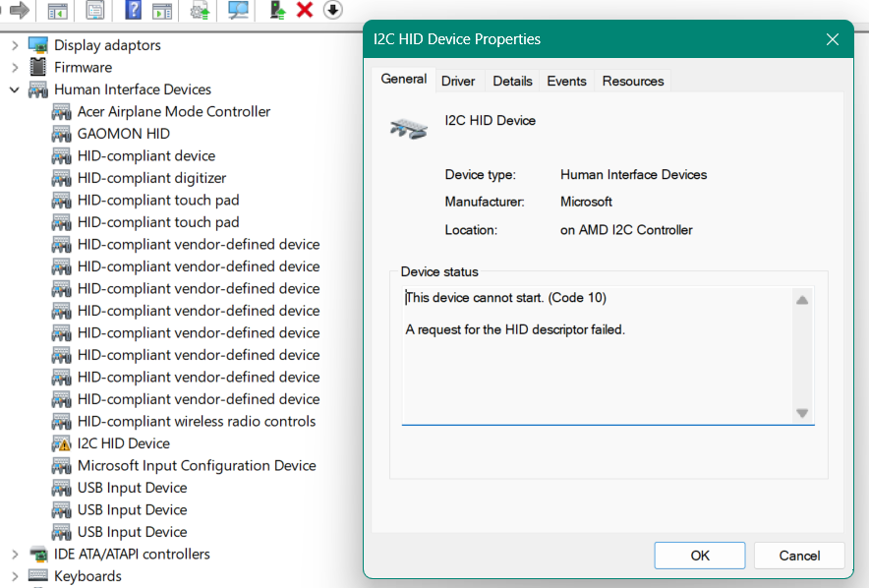Open the Events tab
The image size is (869, 588).
click(566, 81)
